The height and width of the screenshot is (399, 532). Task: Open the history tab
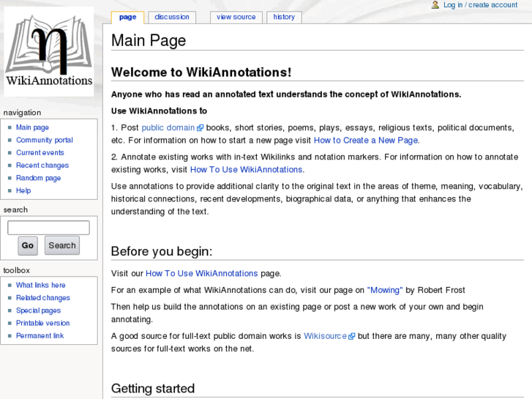284,17
